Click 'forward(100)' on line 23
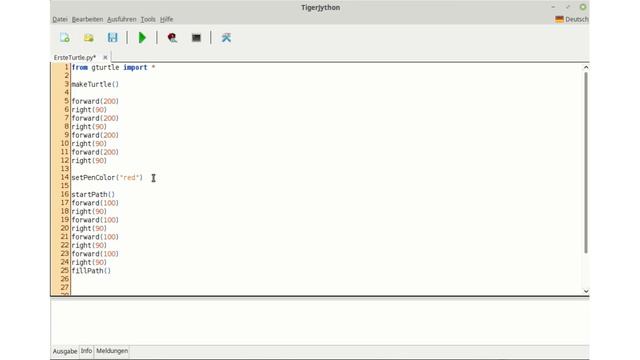The width and height of the screenshot is (640, 360). (95, 253)
